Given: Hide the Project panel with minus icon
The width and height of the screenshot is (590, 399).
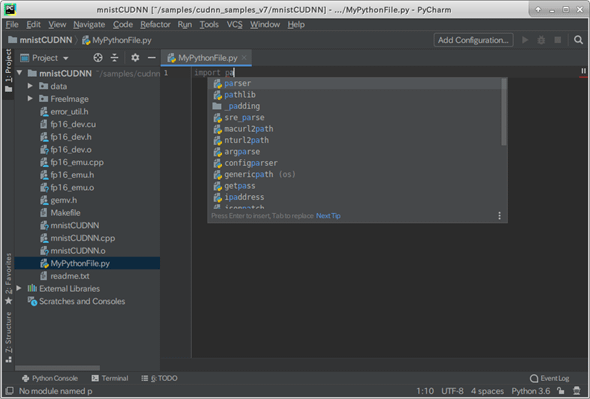Looking at the screenshot, I should pyautogui.click(x=152, y=58).
